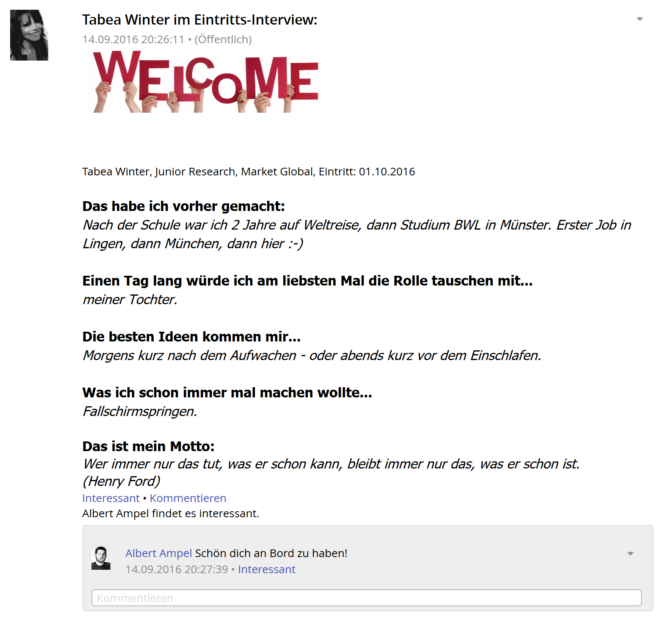Mark Albert's comment as Interessant
Image resolution: width=672 pixels, height=624 pixels.
(x=267, y=569)
